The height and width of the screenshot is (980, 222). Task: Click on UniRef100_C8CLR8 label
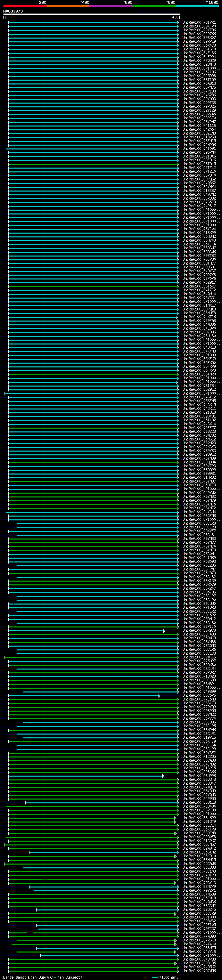click(199, 524)
